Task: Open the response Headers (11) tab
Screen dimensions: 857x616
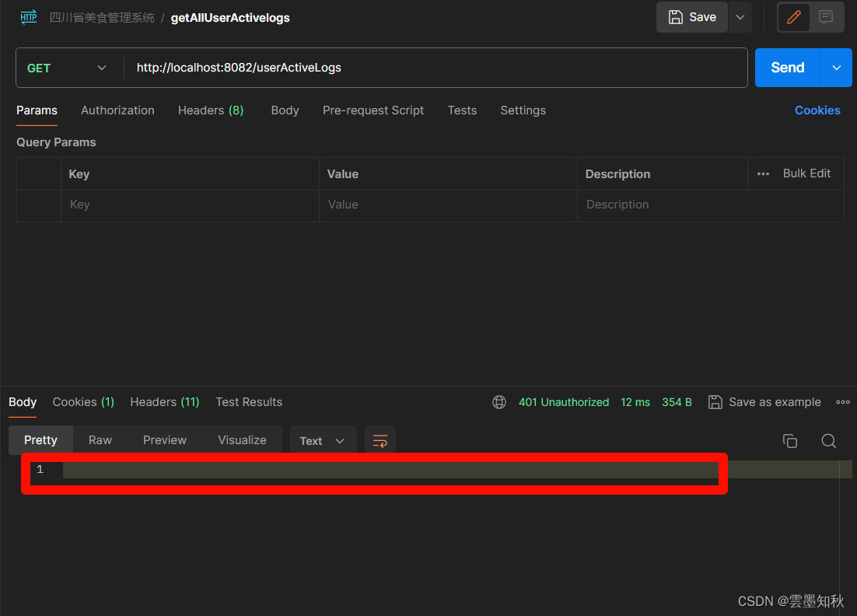Action: [x=164, y=402]
